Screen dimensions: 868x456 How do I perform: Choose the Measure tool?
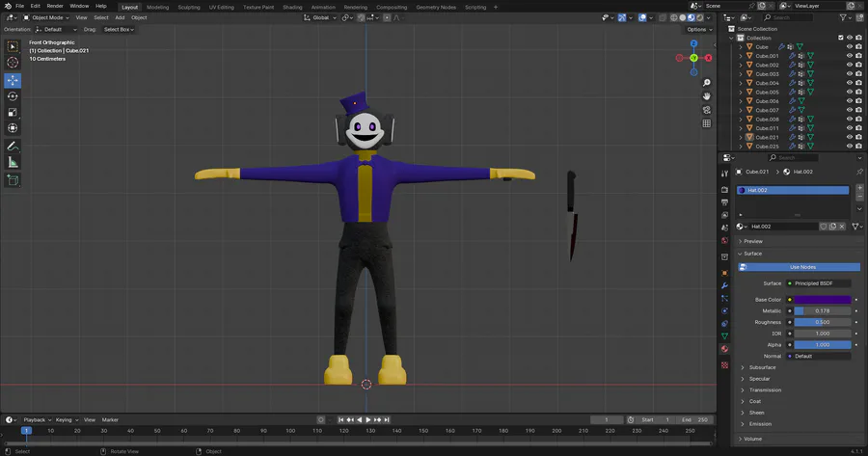point(13,162)
